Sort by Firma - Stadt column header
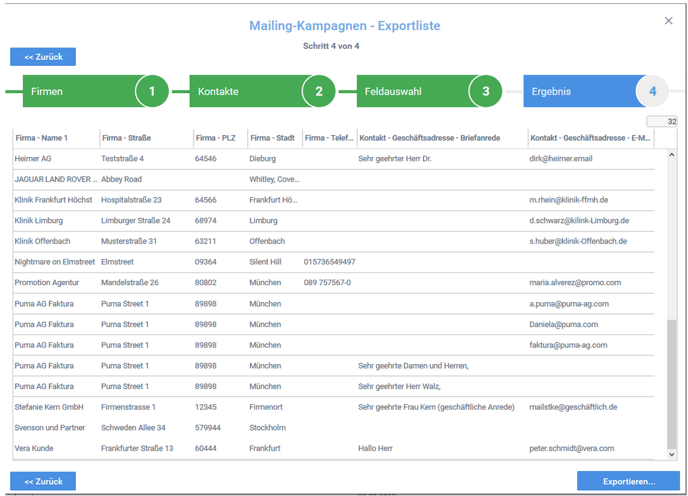 tap(273, 138)
